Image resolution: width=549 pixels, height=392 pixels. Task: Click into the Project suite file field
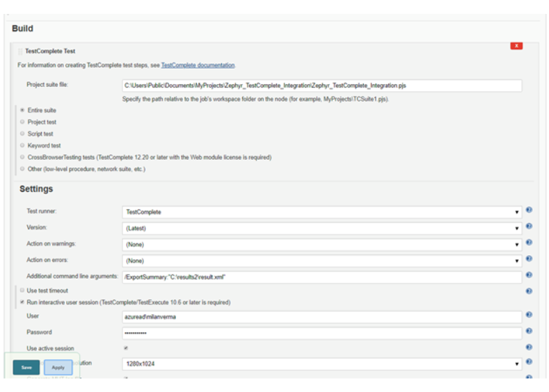tap(321, 85)
